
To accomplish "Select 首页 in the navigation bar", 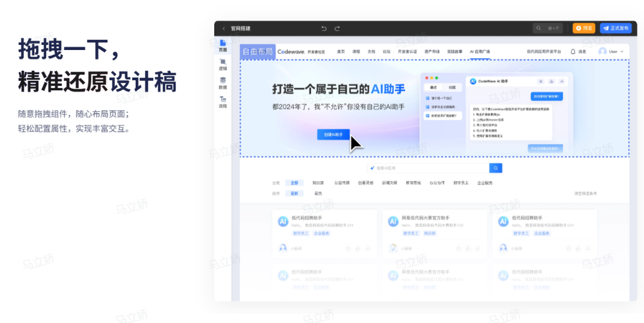I will pyautogui.click(x=341, y=52).
